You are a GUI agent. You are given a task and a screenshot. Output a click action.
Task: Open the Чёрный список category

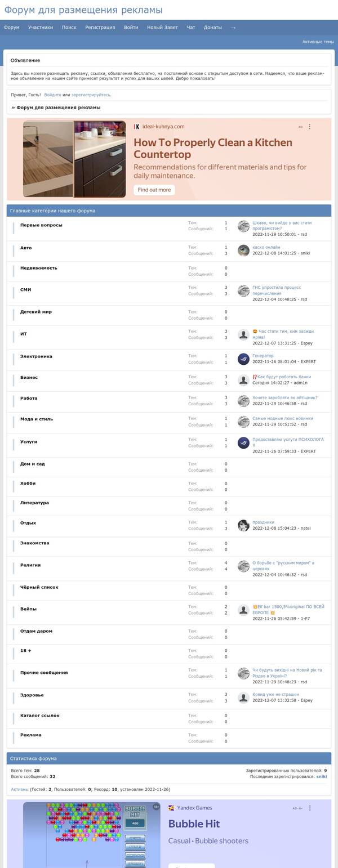click(x=39, y=587)
